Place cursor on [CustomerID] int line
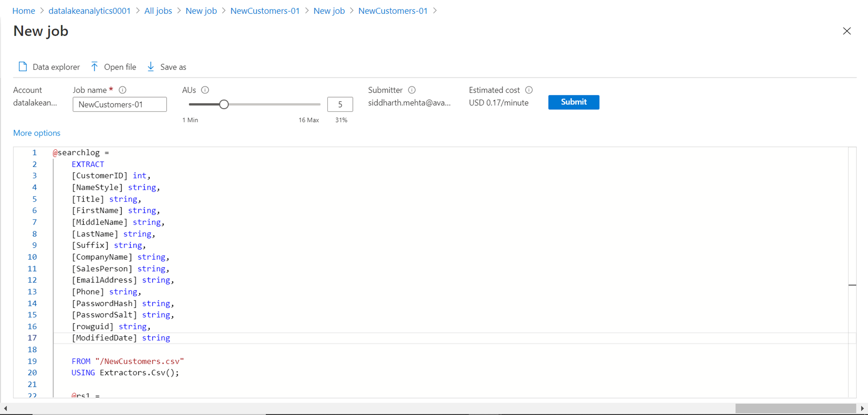This screenshot has height=415, width=868. click(111, 176)
